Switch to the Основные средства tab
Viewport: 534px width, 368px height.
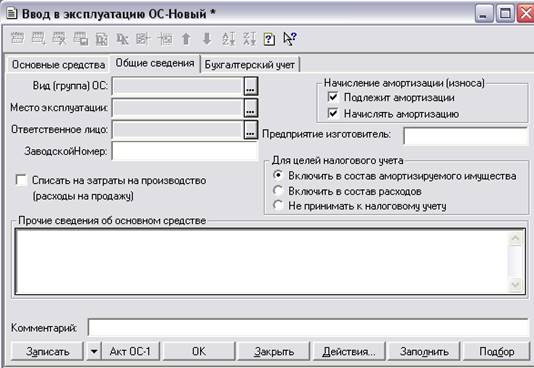pyautogui.click(x=58, y=65)
